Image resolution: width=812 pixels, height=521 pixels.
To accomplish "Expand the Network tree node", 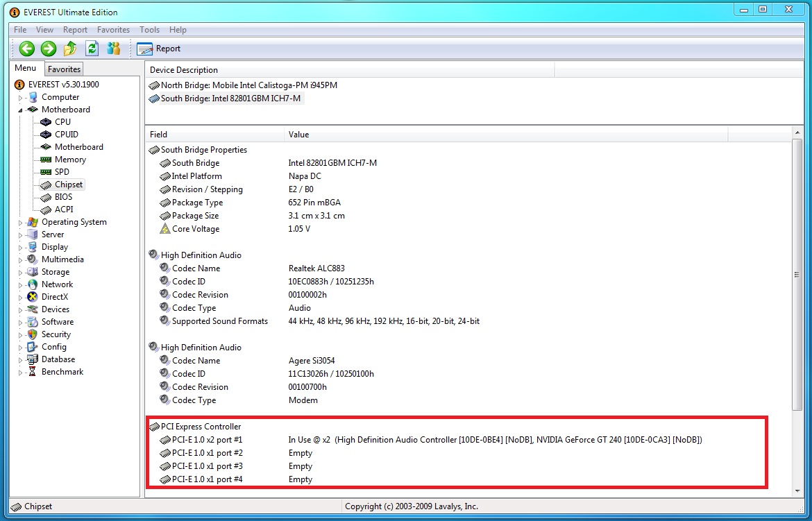I will tap(20, 284).
